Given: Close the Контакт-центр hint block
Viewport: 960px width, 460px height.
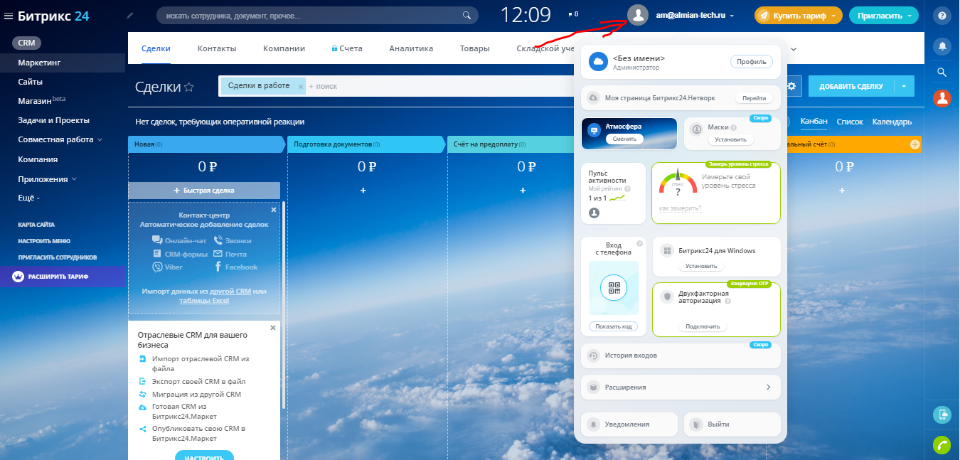Looking at the screenshot, I should tap(273, 209).
